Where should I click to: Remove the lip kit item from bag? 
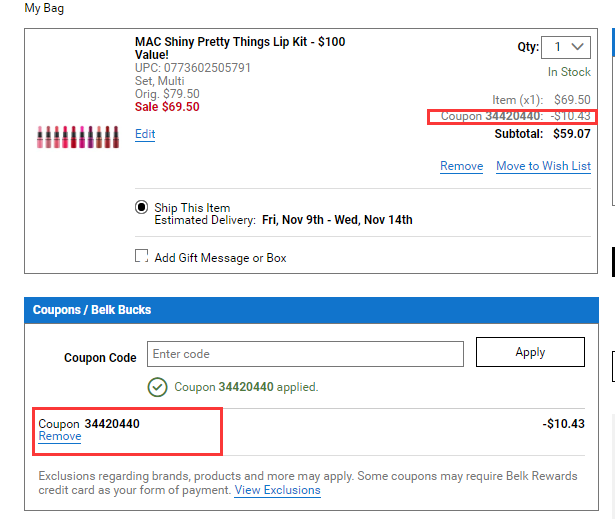coord(461,166)
